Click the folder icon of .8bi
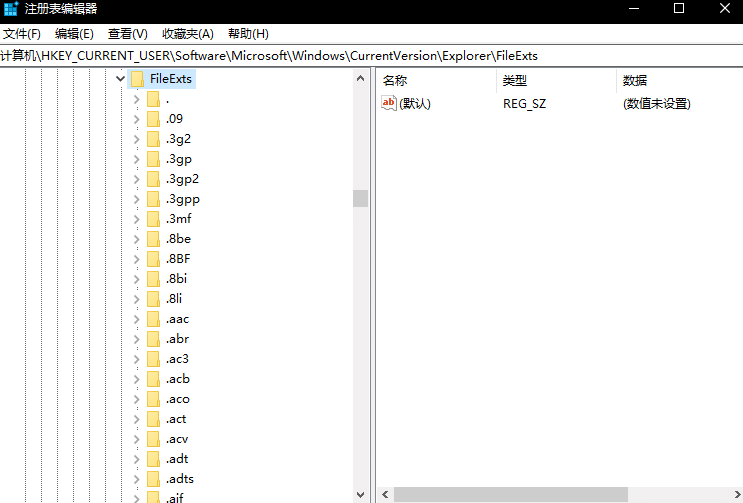The width and height of the screenshot is (743, 503). (154, 279)
